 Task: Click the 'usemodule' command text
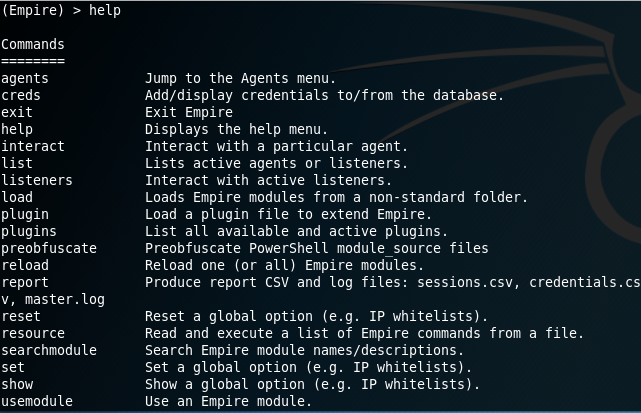pos(37,401)
